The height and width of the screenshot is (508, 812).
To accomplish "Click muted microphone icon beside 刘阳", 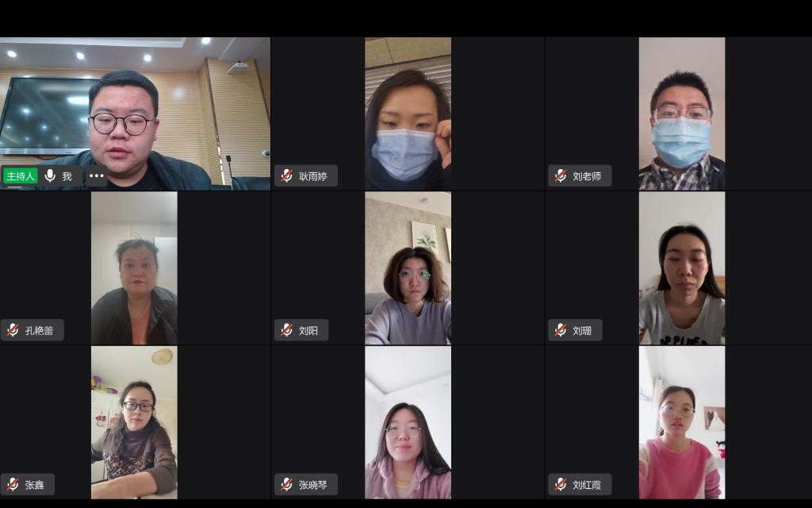I will coord(286,330).
